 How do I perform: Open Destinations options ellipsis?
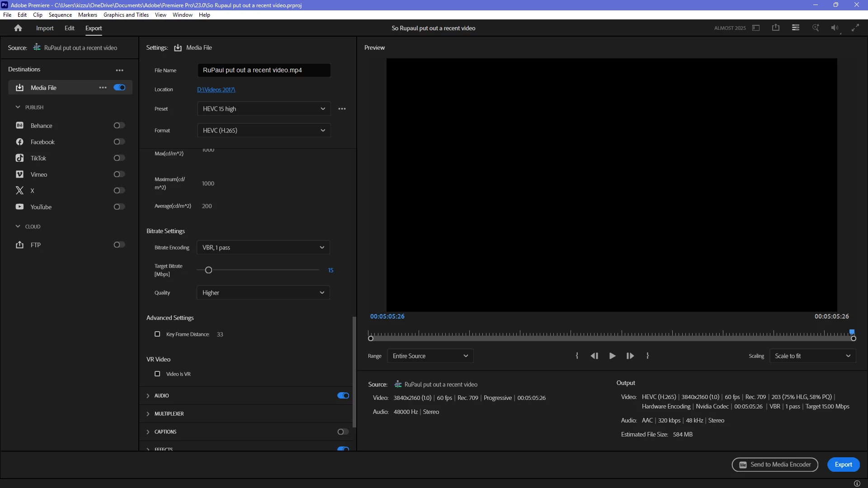119,70
